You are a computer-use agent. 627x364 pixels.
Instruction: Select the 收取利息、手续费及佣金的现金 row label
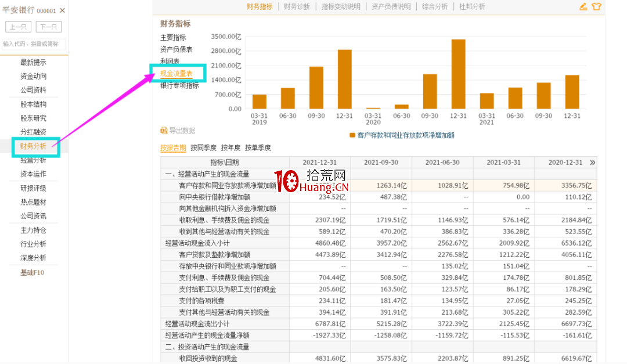pyautogui.click(x=224, y=221)
